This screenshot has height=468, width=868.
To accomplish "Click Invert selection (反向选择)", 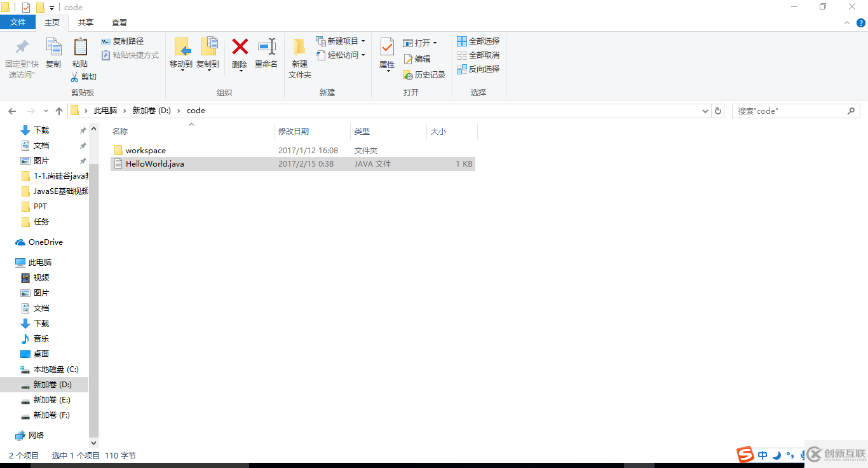I will 478,69.
